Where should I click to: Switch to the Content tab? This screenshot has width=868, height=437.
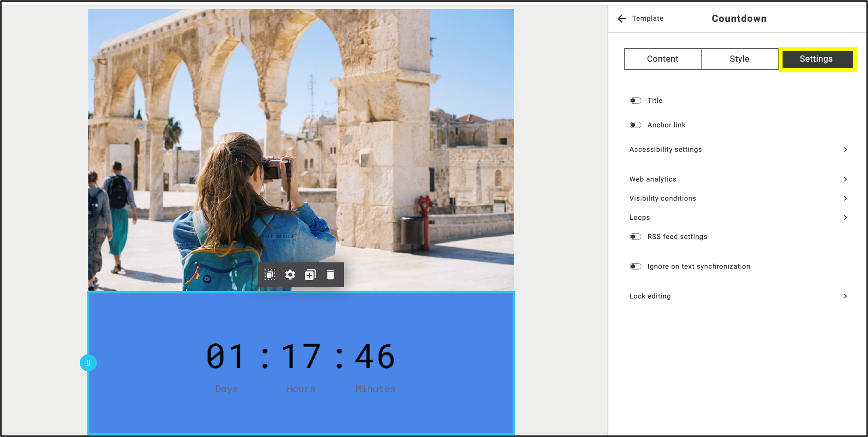click(x=662, y=59)
